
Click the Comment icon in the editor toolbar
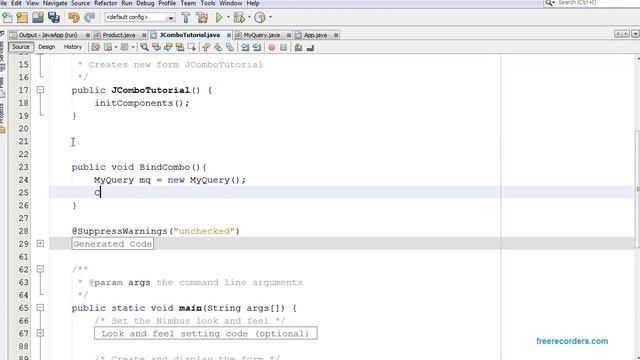[298, 48]
